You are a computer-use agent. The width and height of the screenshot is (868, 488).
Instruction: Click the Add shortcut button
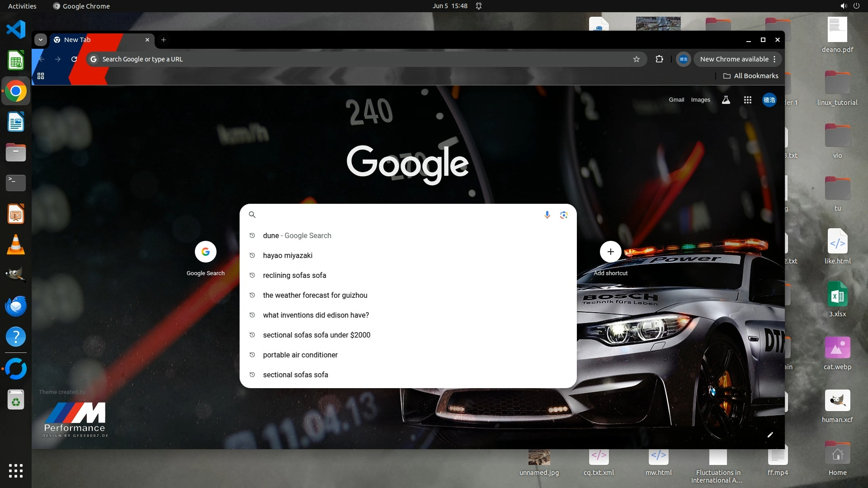click(610, 252)
